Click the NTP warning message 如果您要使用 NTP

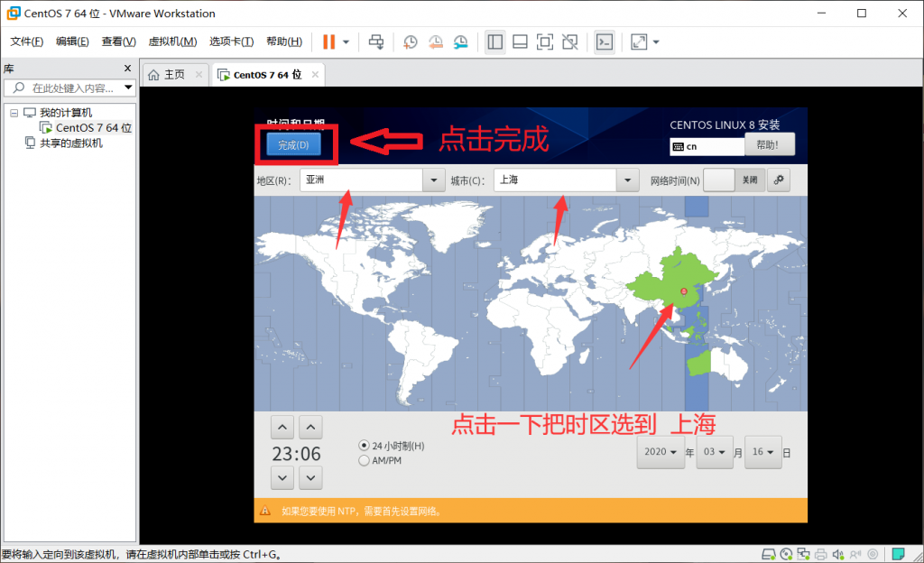[362, 512]
